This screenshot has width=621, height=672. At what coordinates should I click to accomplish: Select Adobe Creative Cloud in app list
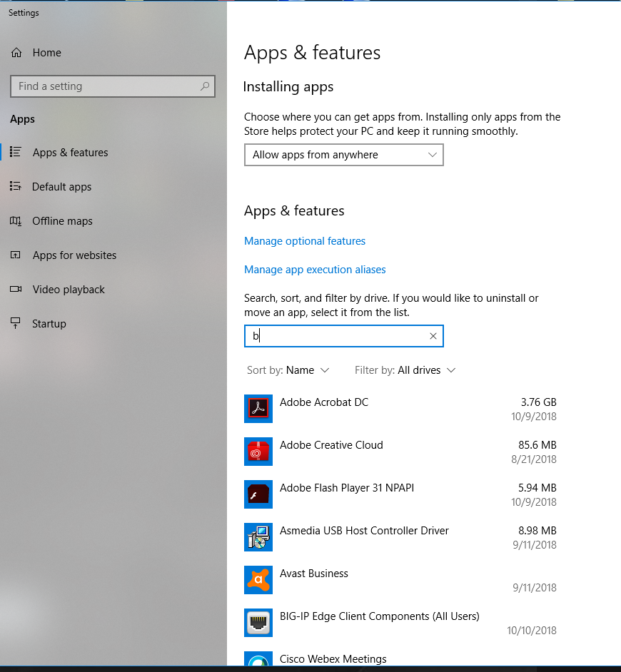click(x=331, y=445)
